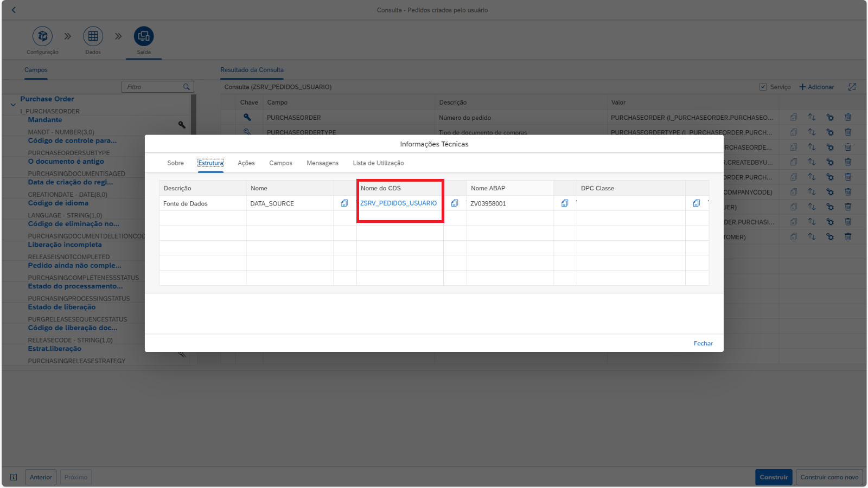Select the Mandante field in the tree

[45, 120]
